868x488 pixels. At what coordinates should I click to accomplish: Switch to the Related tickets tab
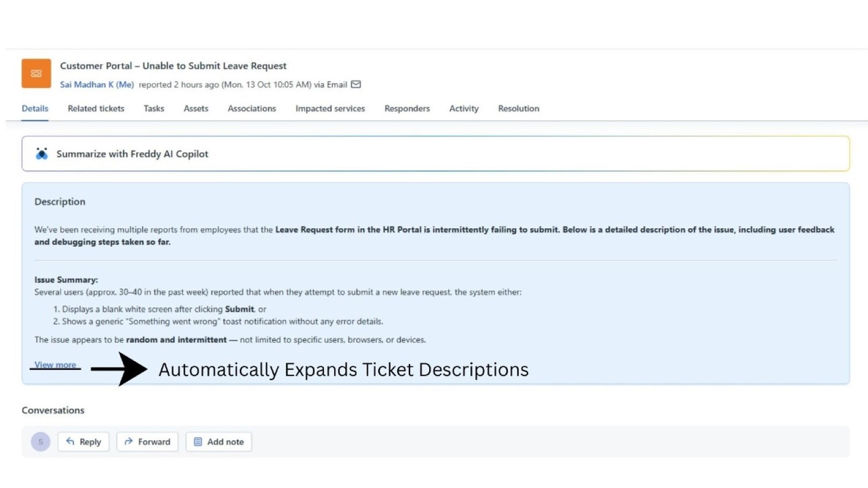(95, 109)
